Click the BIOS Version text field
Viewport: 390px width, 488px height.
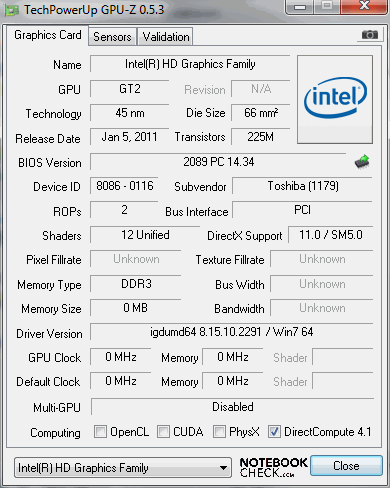[x=218, y=162]
